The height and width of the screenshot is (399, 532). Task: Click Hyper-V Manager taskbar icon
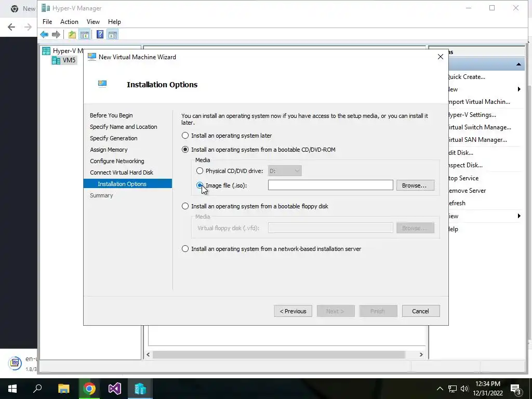pos(140,389)
